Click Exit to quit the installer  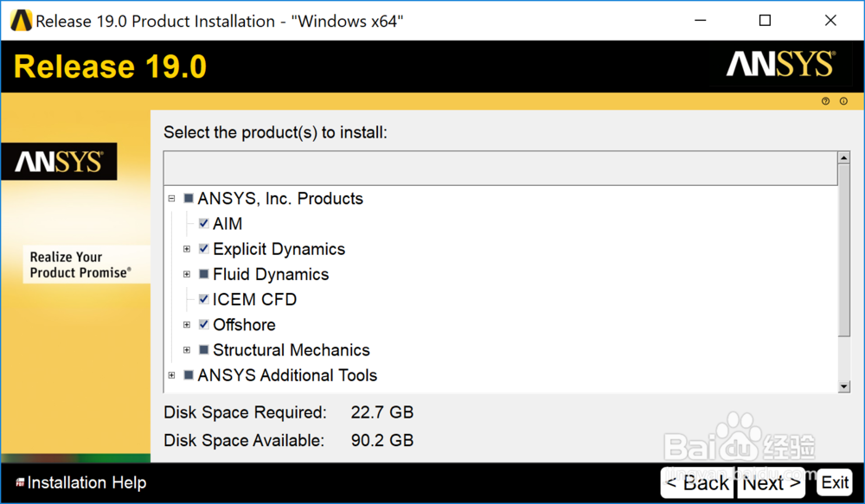834,482
